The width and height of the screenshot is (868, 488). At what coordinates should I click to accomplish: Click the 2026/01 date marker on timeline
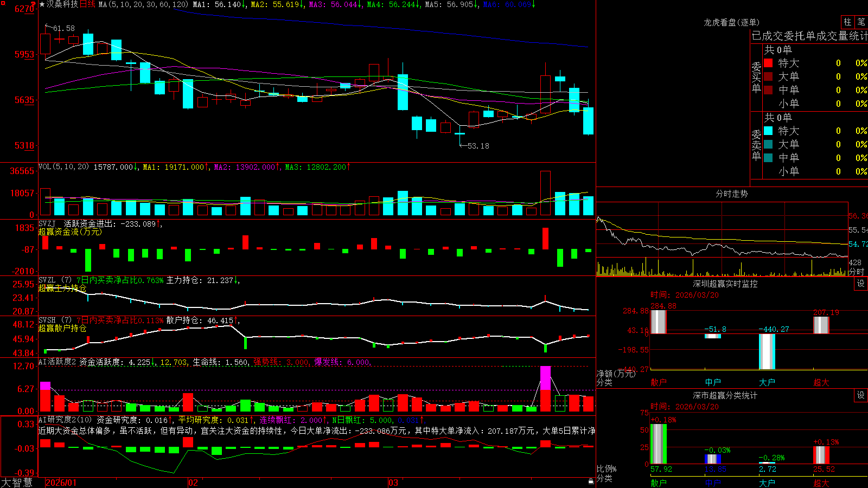(x=61, y=483)
